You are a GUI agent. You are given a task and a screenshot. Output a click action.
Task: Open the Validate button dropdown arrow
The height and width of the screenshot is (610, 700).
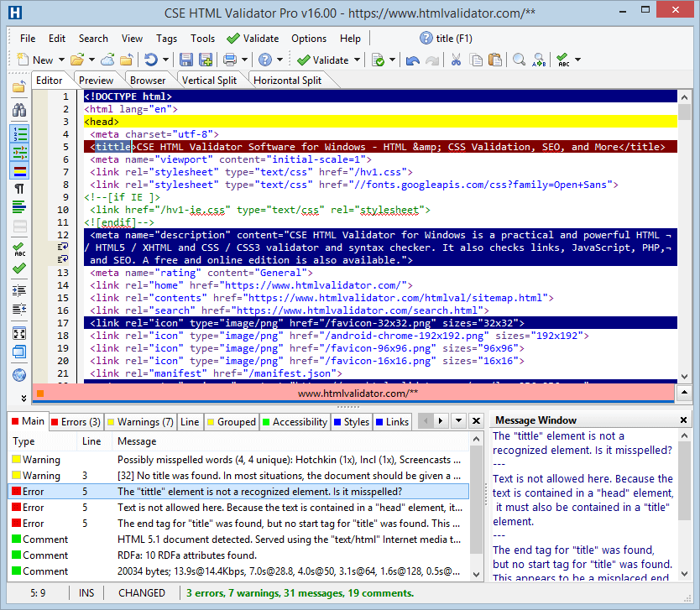(358, 60)
